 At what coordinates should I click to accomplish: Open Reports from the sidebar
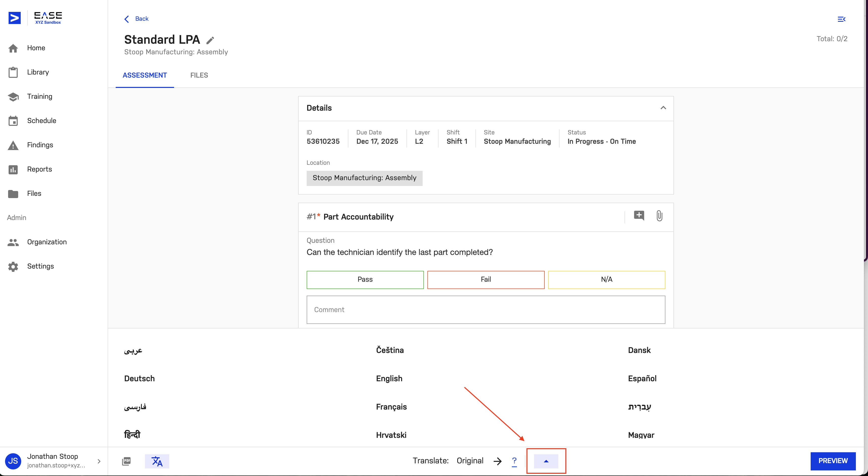[x=39, y=169]
